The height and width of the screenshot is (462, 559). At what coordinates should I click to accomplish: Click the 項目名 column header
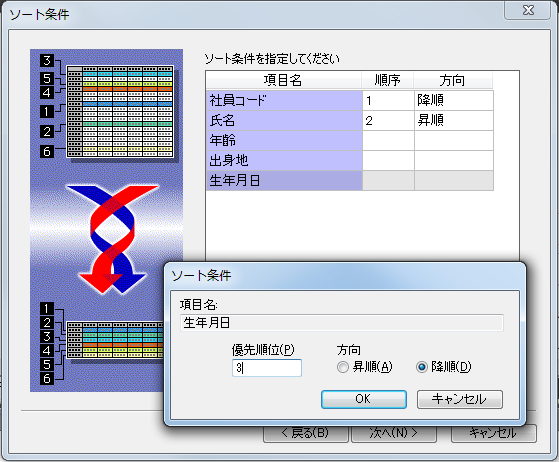tap(284, 80)
